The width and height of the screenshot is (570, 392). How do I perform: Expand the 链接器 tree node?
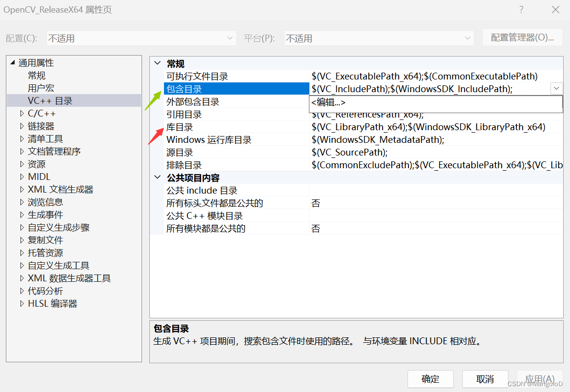22,126
